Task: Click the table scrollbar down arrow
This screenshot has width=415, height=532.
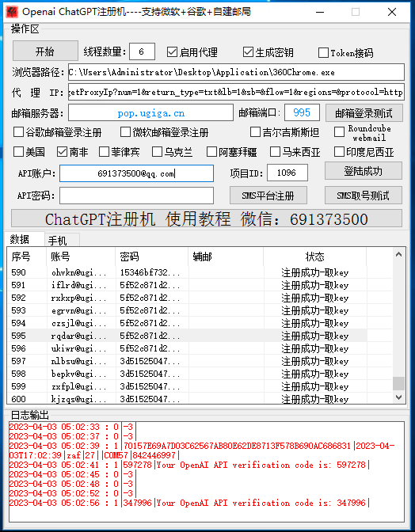Action: pos(398,397)
